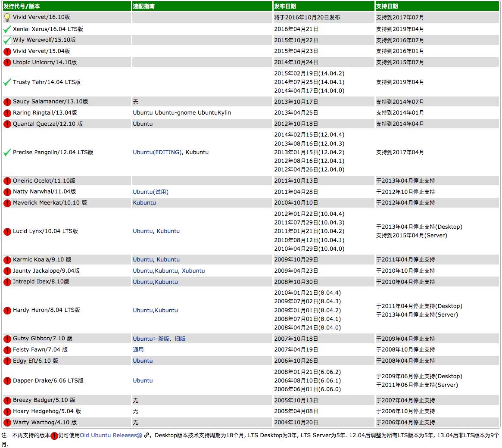Click red warning icon beside Utopic Unicorn/14.10

click(7, 62)
